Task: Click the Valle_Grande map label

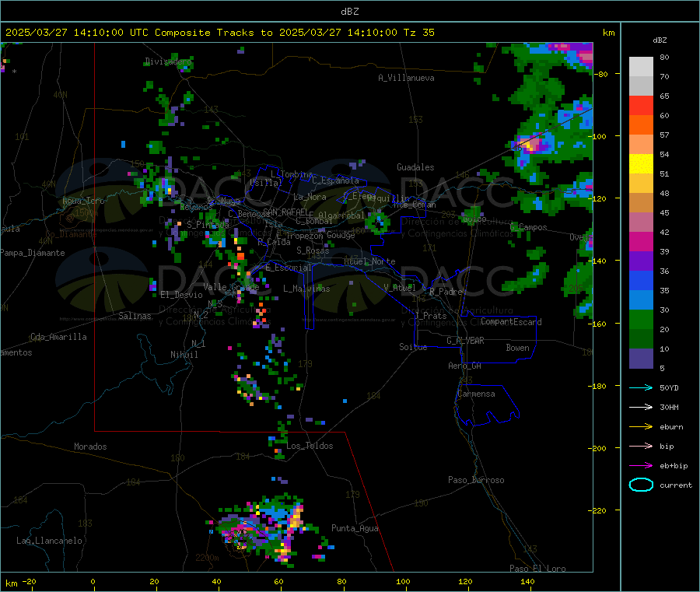Action: 231,286
